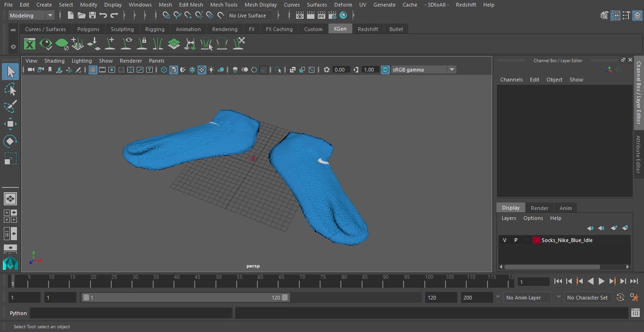Switch to the Rigging shelf tab
The image size is (644, 332).
coord(155,29)
